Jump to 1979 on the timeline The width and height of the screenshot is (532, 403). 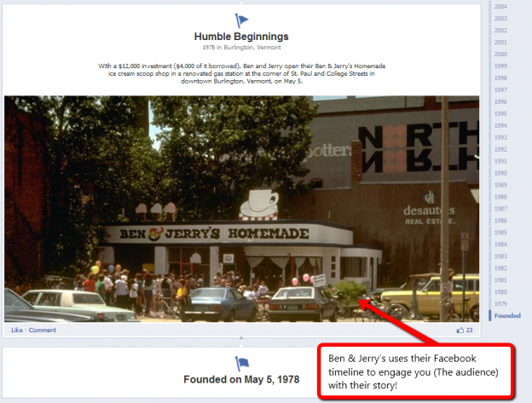click(500, 303)
